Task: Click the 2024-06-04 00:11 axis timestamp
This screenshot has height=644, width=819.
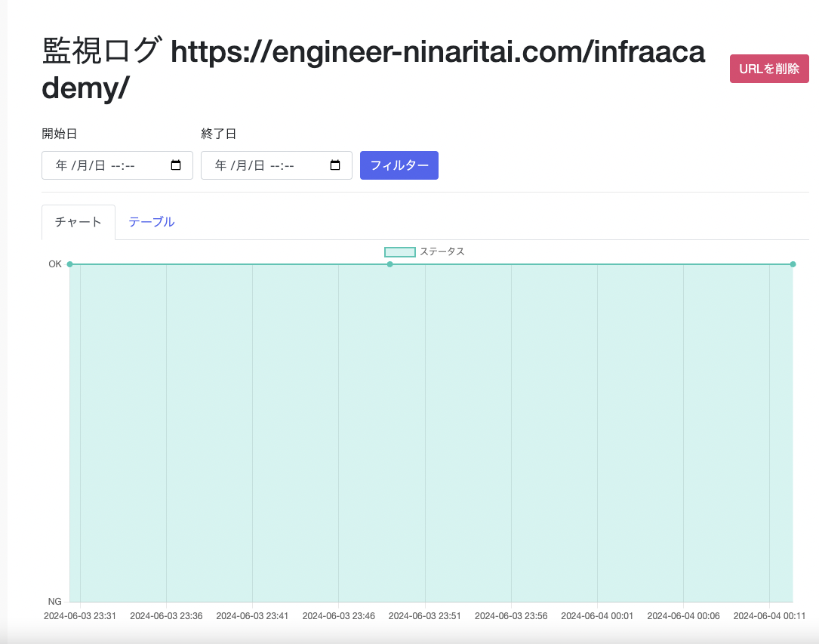Action: (x=771, y=615)
